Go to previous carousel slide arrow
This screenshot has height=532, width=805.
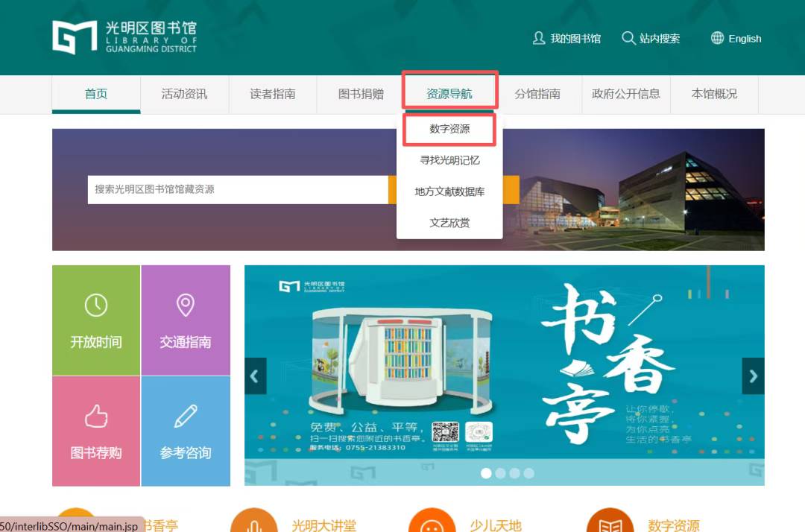[255, 376]
